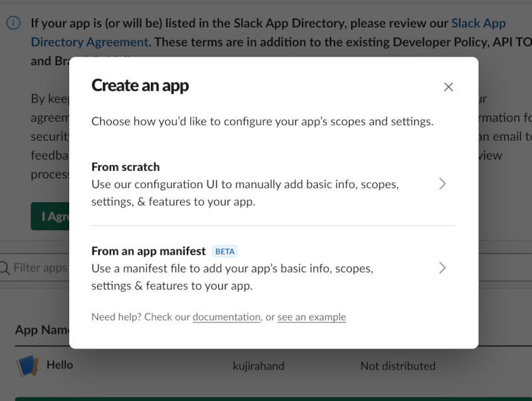Expand the From scratch chevron arrow
Viewport: 532px width, 401px height.
[x=442, y=184]
